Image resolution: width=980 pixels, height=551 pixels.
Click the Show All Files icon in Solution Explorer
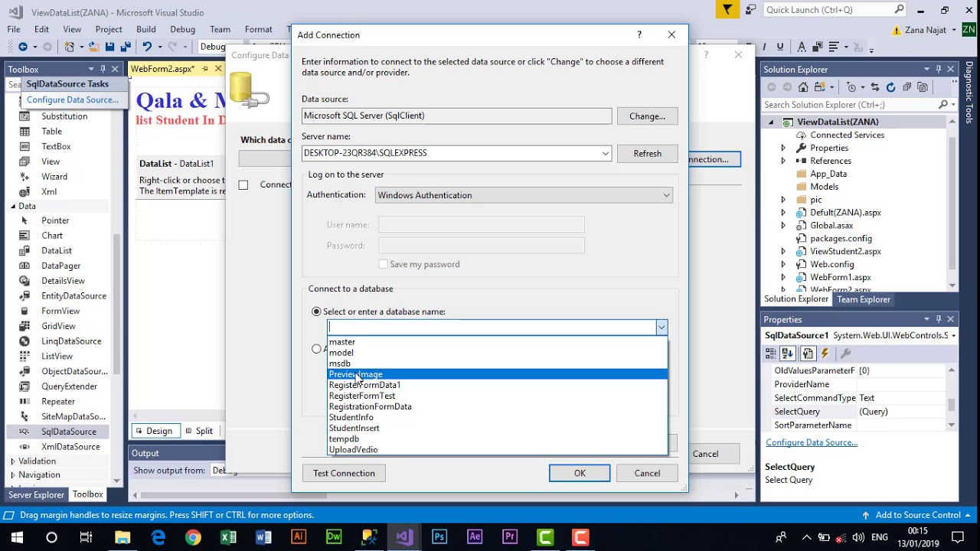pos(923,87)
